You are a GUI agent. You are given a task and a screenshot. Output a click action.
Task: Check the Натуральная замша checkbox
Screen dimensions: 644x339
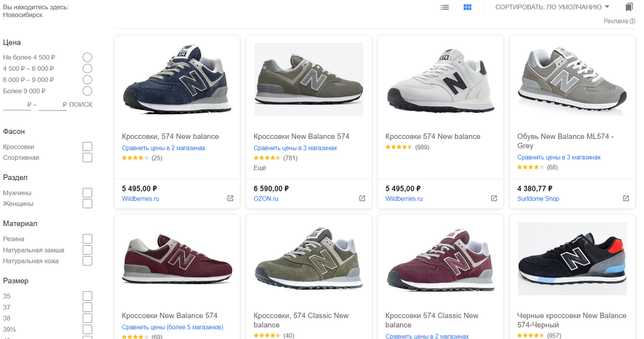[x=87, y=250]
